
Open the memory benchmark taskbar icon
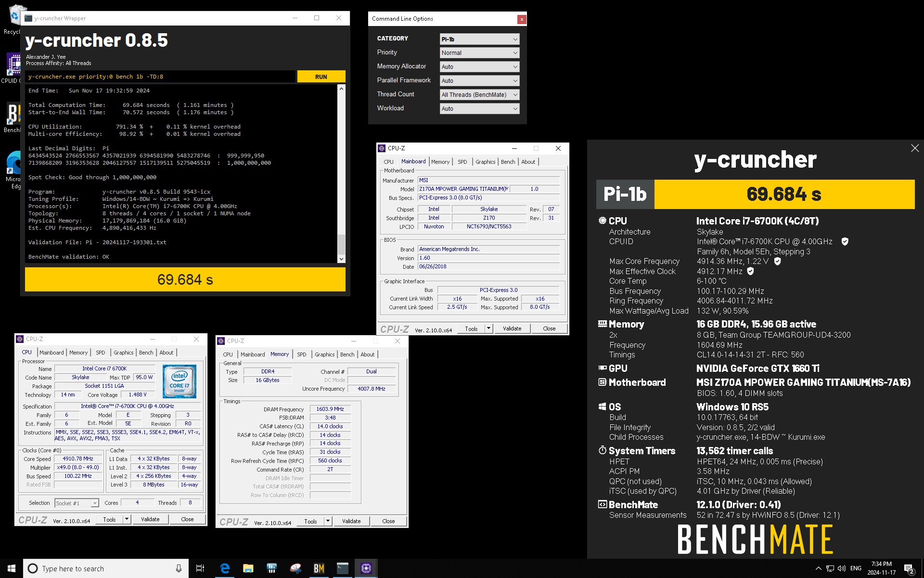(x=271, y=568)
